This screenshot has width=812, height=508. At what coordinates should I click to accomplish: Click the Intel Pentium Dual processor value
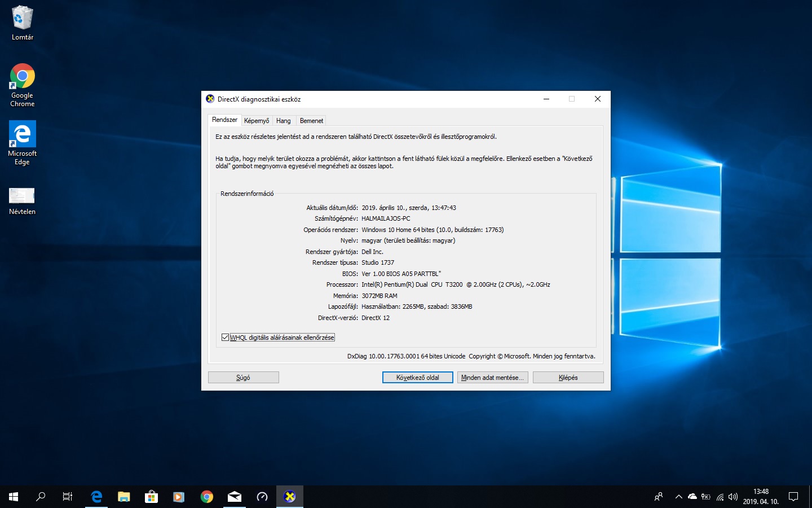pos(456,284)
